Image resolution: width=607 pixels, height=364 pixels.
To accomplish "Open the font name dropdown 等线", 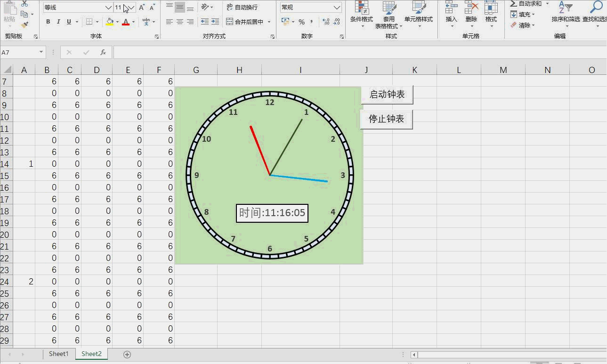I will click(108, 8).
